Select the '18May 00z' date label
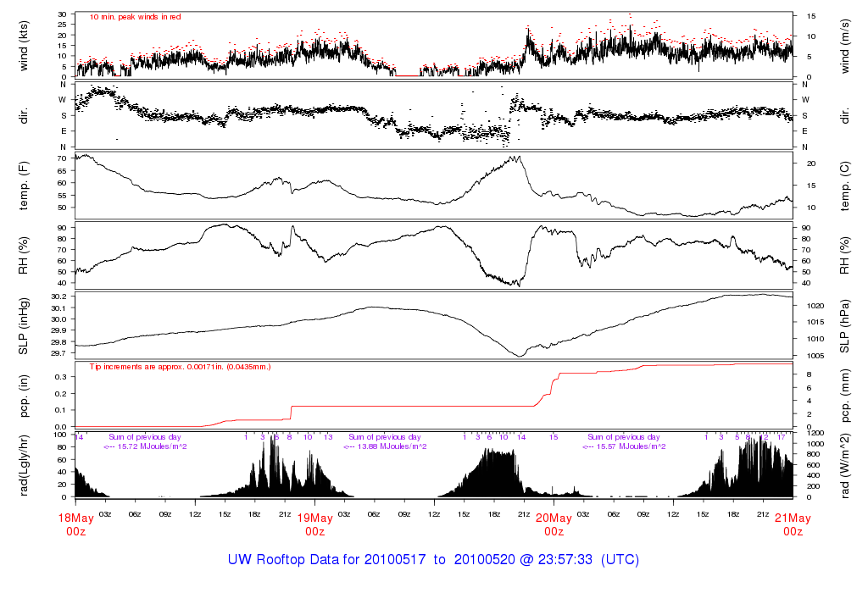 [x=75, y=524]
